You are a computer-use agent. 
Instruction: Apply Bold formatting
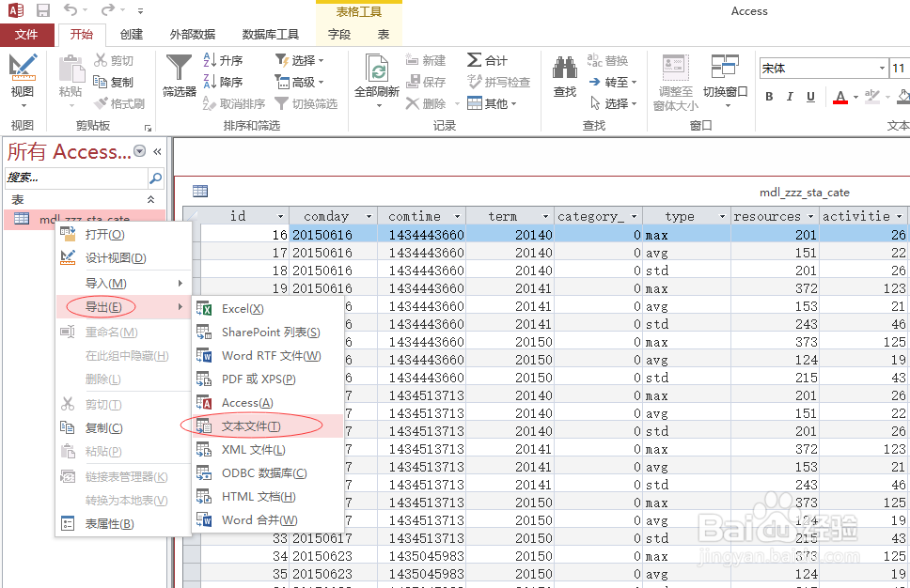pyautogui.click(x=769, y=97)
